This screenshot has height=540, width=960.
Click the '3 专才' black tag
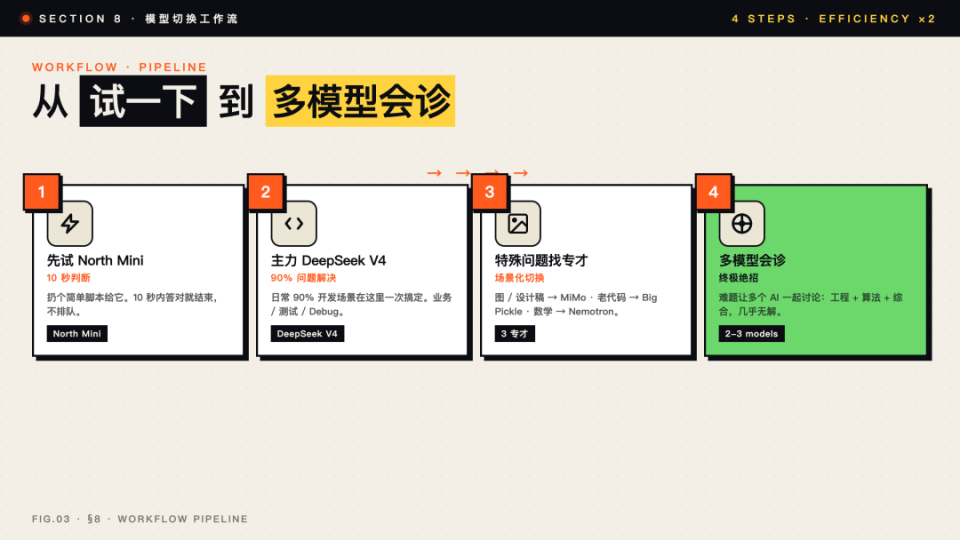(x=515, y=334)
